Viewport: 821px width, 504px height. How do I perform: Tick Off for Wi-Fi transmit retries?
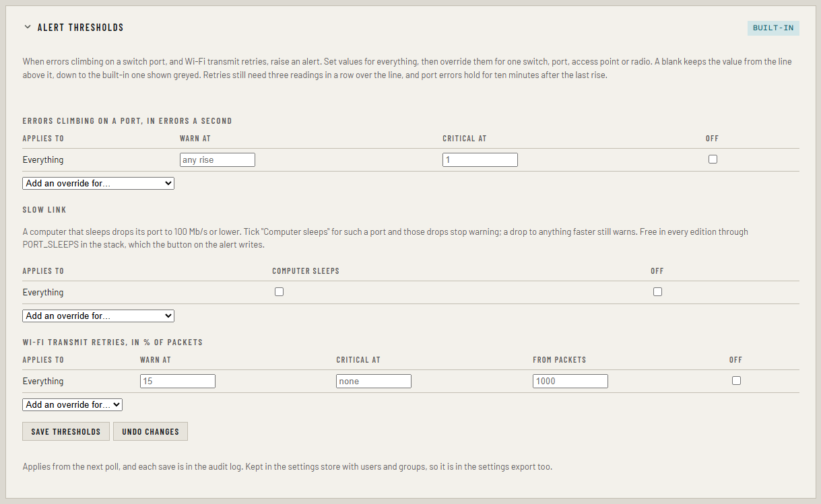tap(736, 381)
